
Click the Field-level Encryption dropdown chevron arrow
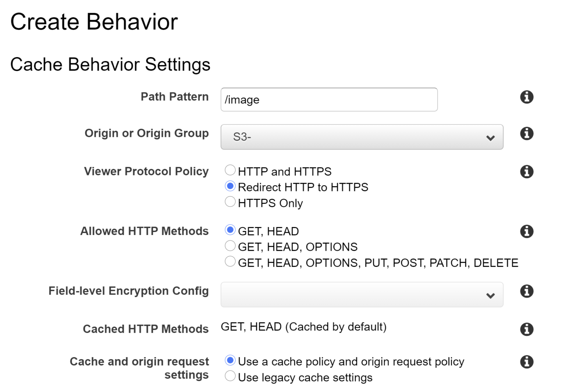point(490,296)
